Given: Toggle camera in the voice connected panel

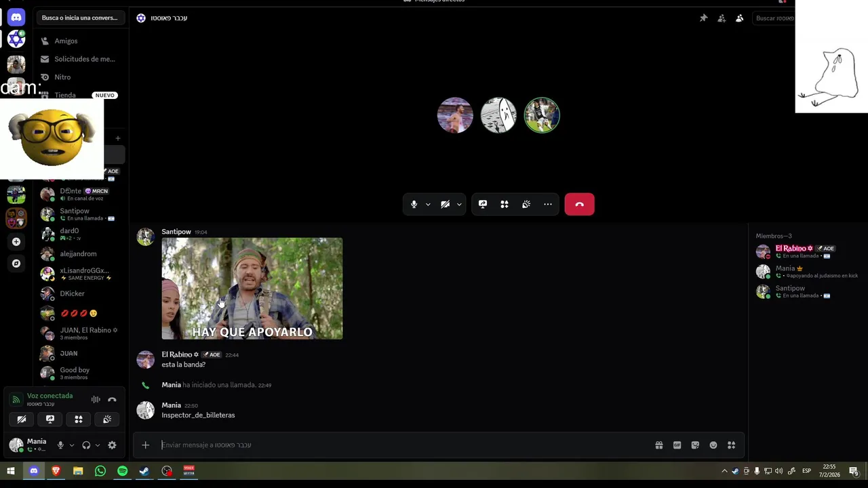Looking at the screenshot, I should tap(22, 420).
